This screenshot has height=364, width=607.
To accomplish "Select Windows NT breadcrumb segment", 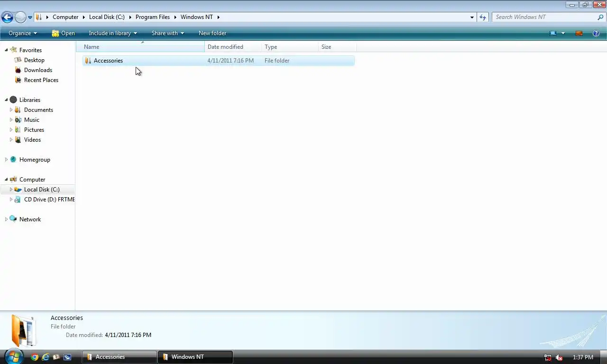I will point(197,17).
